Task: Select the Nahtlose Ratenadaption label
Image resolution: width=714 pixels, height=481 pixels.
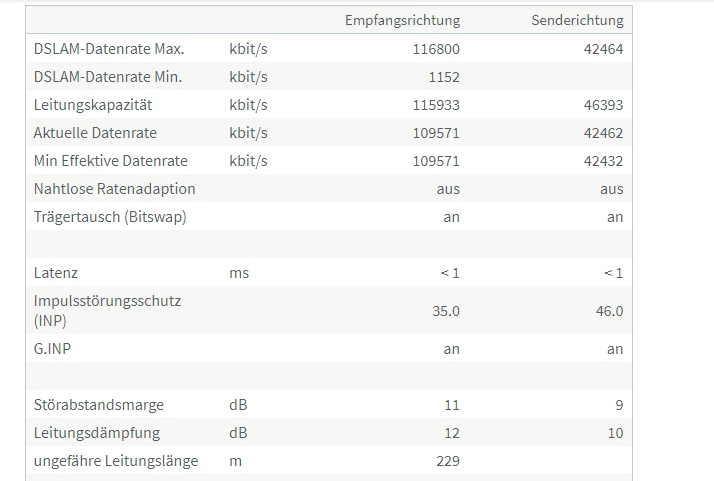Action: (x=114, y=189)
